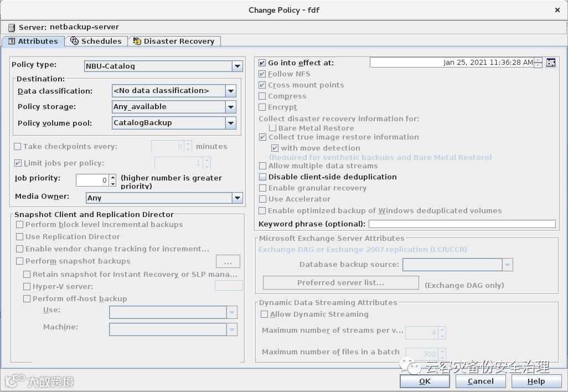Enable the Compress checkbox
Viewport: 568px width, 392px height.
262,96
